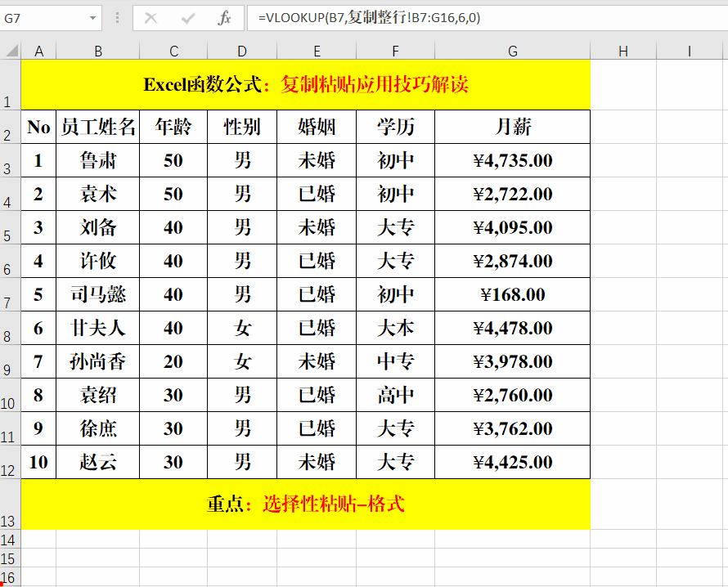Screen dimensions: 728x587
Task: Select the cell containing 鲁肃
Action: tap(97, 160)
